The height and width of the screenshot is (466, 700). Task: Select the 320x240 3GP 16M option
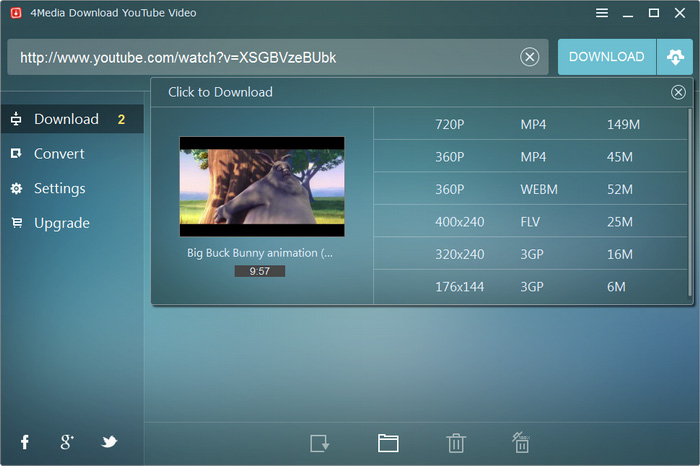530,254
